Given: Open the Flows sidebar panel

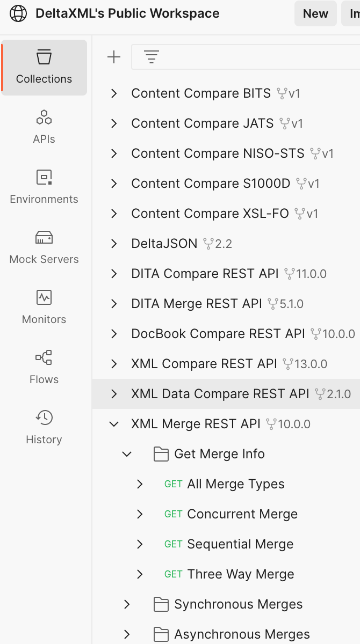Looking at the screenshot, I should [44, 368].
